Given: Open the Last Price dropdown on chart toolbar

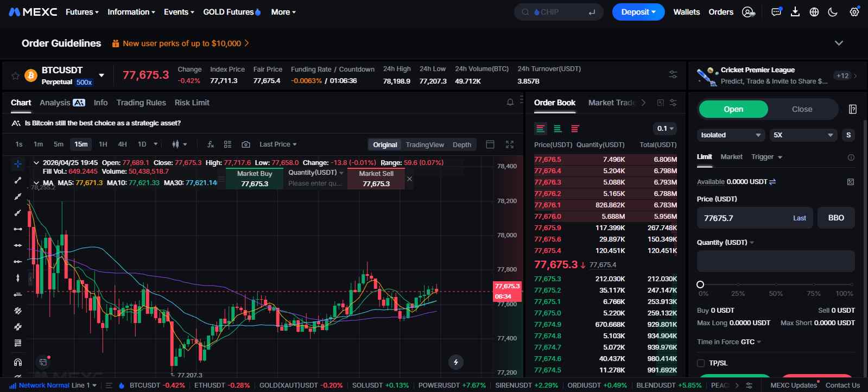Looking at the screenshot, I should (x=278, y=144).
